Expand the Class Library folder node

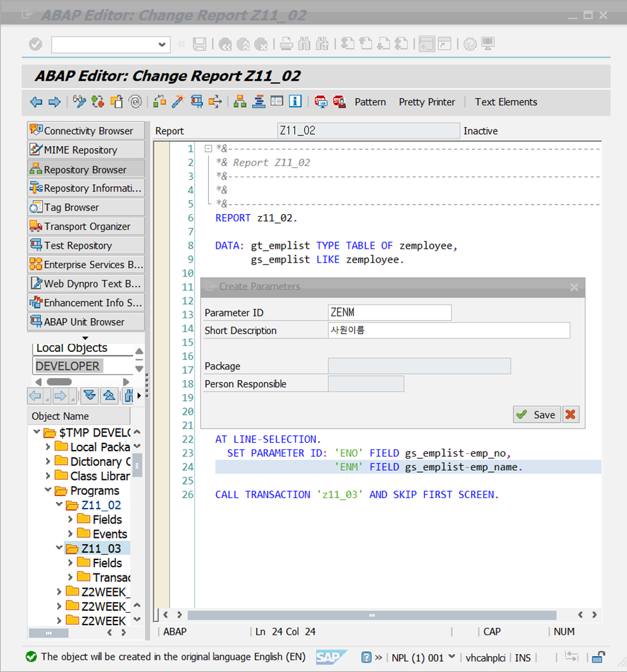point(48,476)
